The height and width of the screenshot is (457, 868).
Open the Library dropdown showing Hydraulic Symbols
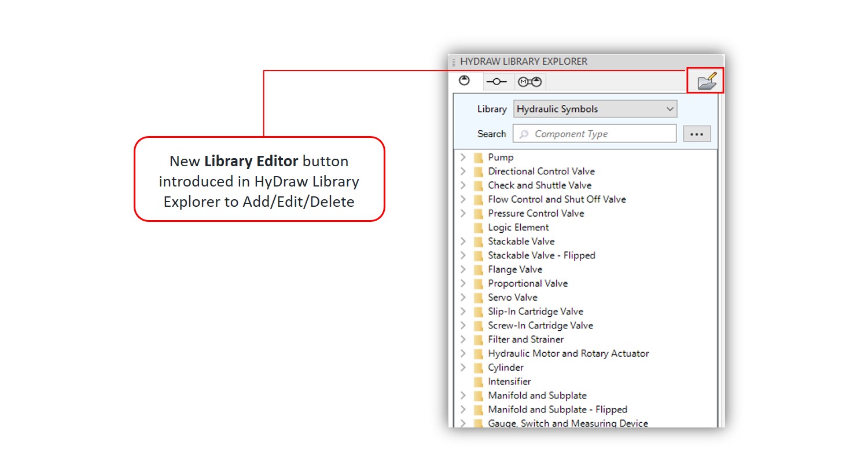coord(595,109)
